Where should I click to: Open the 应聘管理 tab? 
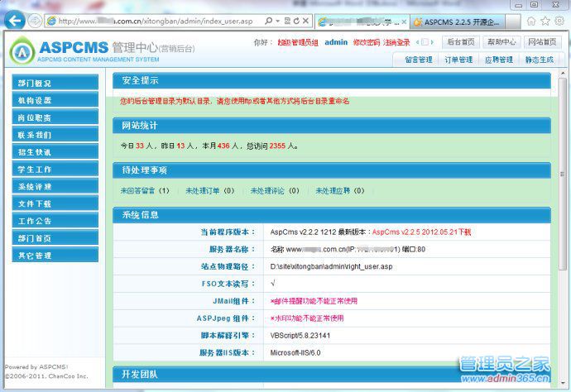(x=499, y=60)
